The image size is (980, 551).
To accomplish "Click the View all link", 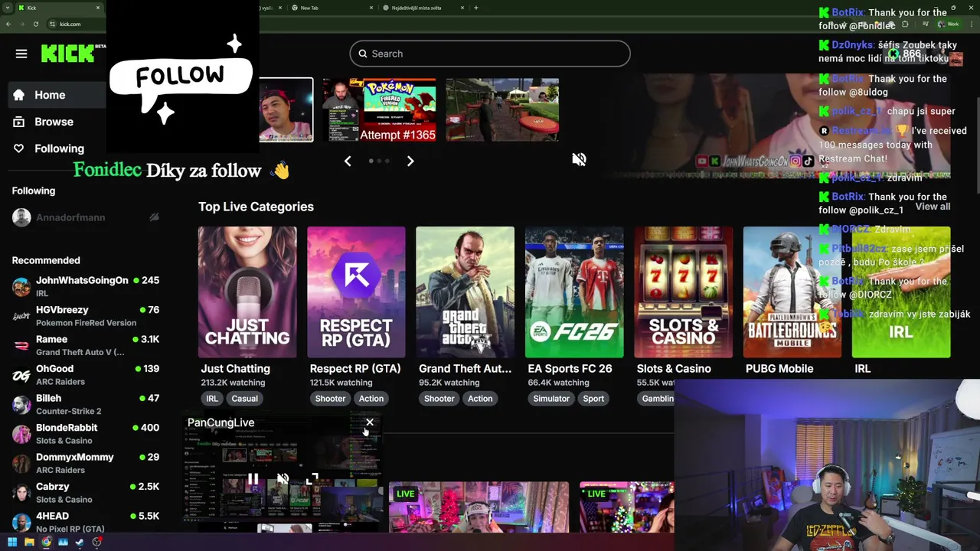I will (933, 207).
